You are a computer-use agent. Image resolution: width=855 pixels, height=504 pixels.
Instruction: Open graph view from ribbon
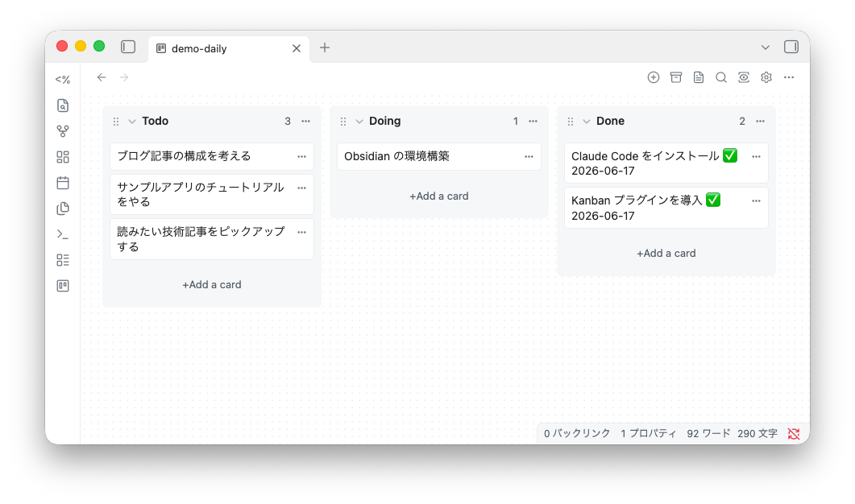[x=63, y=131]
